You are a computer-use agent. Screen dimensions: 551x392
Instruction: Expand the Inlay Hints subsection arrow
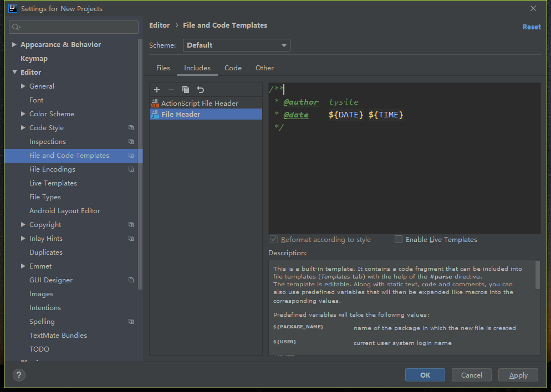pos(23,238)
